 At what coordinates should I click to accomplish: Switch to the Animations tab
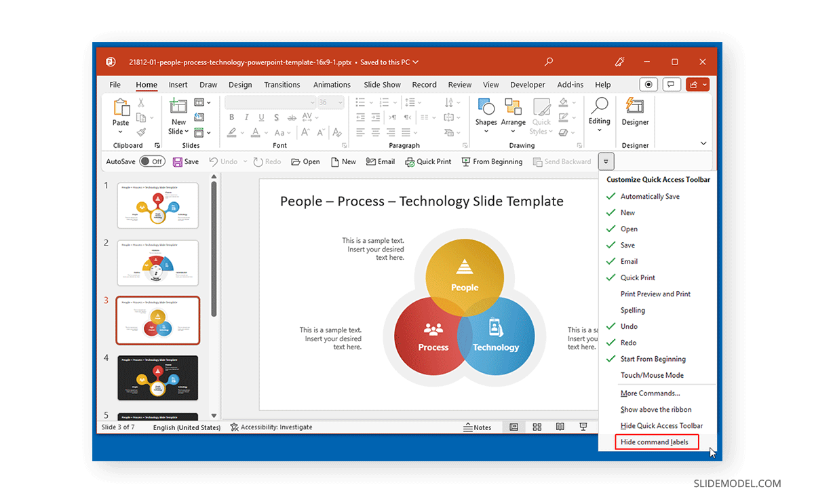click(x=332, y=84)
